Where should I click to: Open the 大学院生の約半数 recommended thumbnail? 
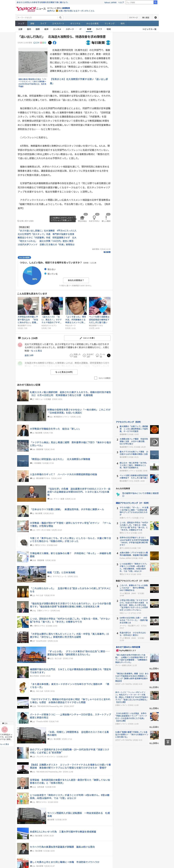click(28, 306)
